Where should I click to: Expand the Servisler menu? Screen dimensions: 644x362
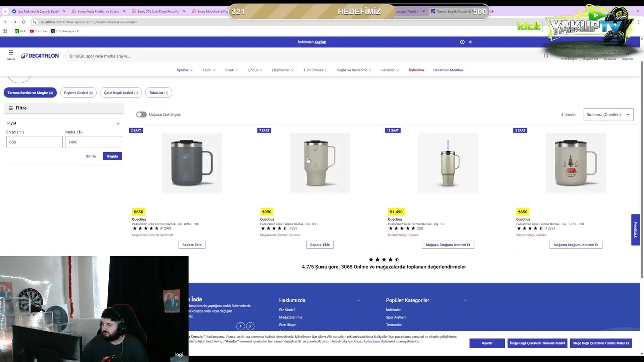[390, 70]
